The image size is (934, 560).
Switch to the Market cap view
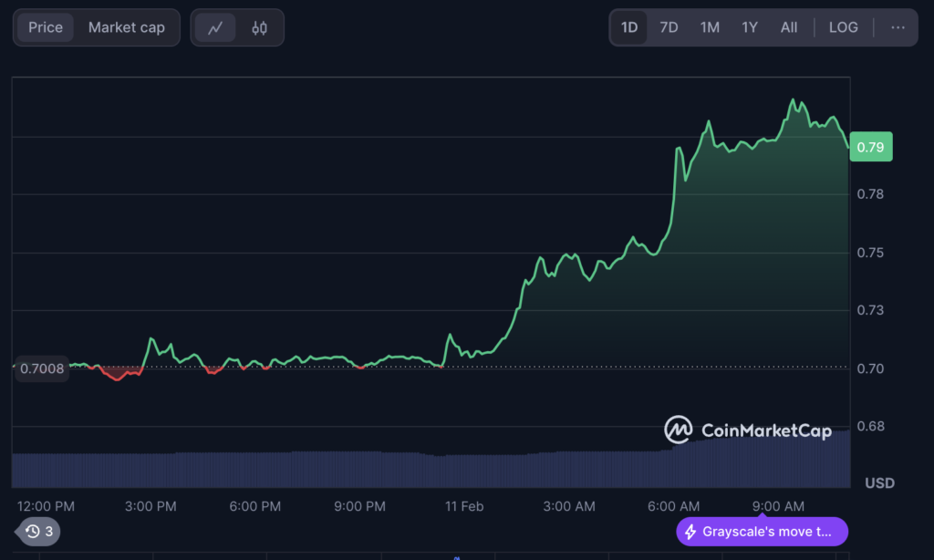[126, 27]
